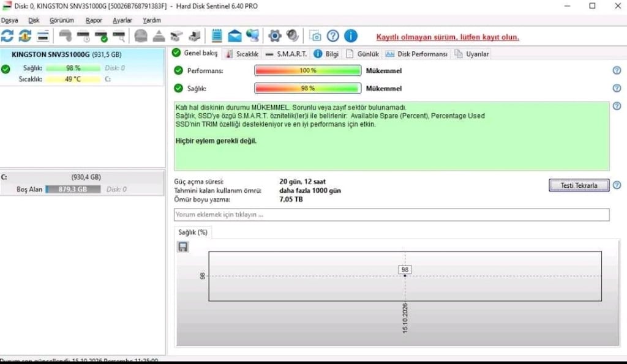
Task: Click the disk icon with magnifier
Action: click(119, 36)
